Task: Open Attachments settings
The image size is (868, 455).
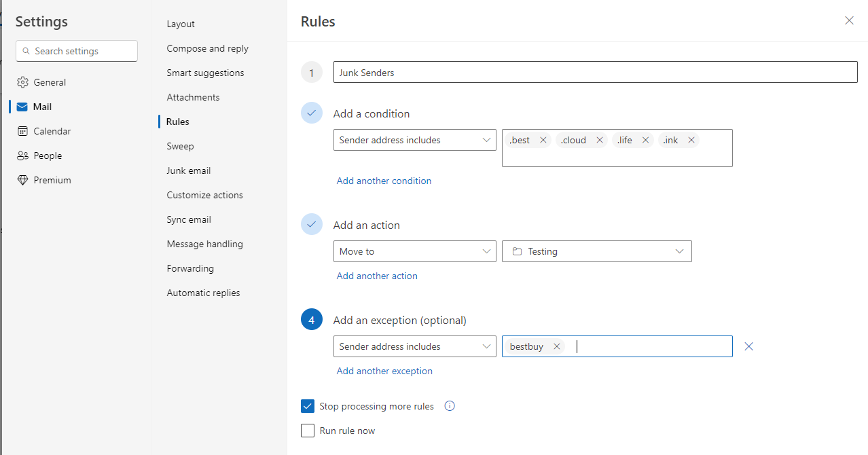Action: click(x=193, y=97)
